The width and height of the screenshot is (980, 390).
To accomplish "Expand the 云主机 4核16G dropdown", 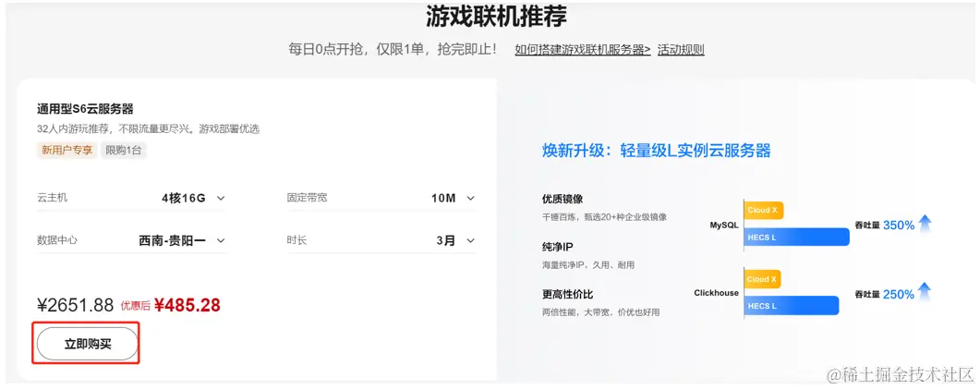I will point(131,198).
